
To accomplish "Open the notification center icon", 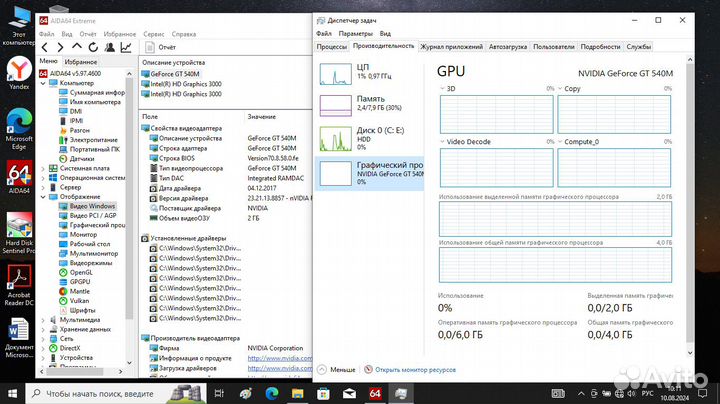I will [x=703, y=393].
